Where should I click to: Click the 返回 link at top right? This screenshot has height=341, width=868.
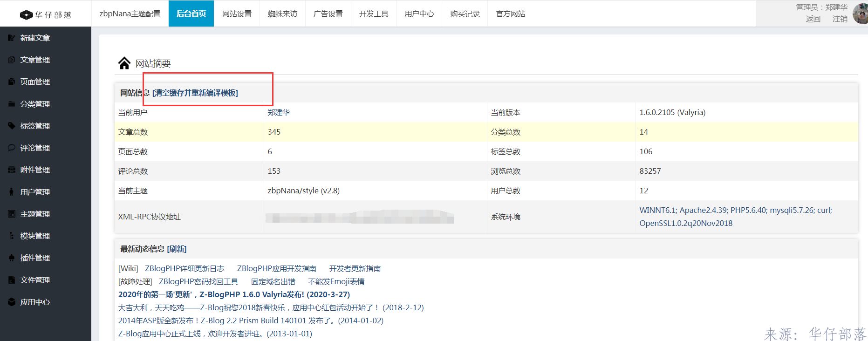tap(813, 19)
